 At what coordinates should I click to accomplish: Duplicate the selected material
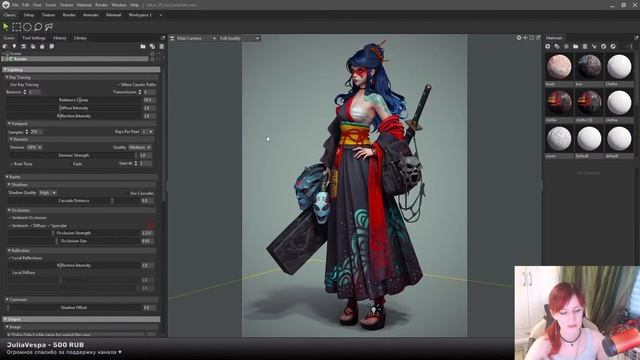(557, 47)
